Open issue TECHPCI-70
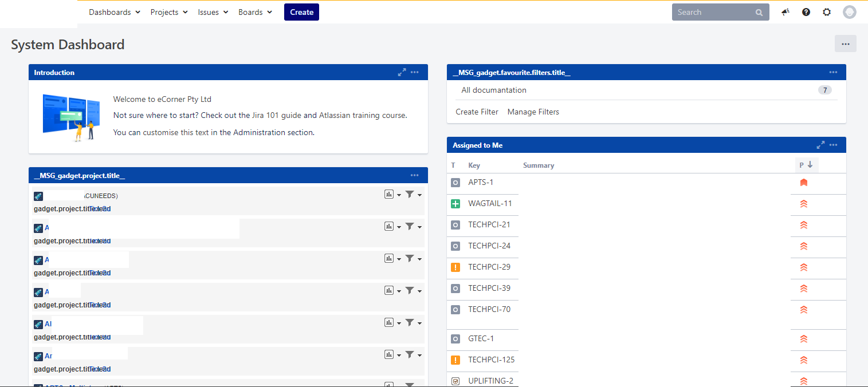This screenshot has width=868, height=387. [x=489, y=309]
